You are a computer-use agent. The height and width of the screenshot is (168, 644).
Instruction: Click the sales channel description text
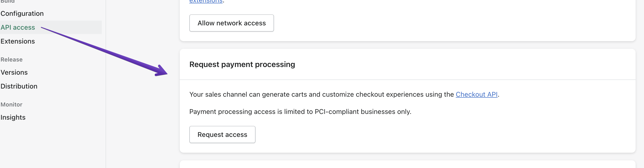(322, 95)
